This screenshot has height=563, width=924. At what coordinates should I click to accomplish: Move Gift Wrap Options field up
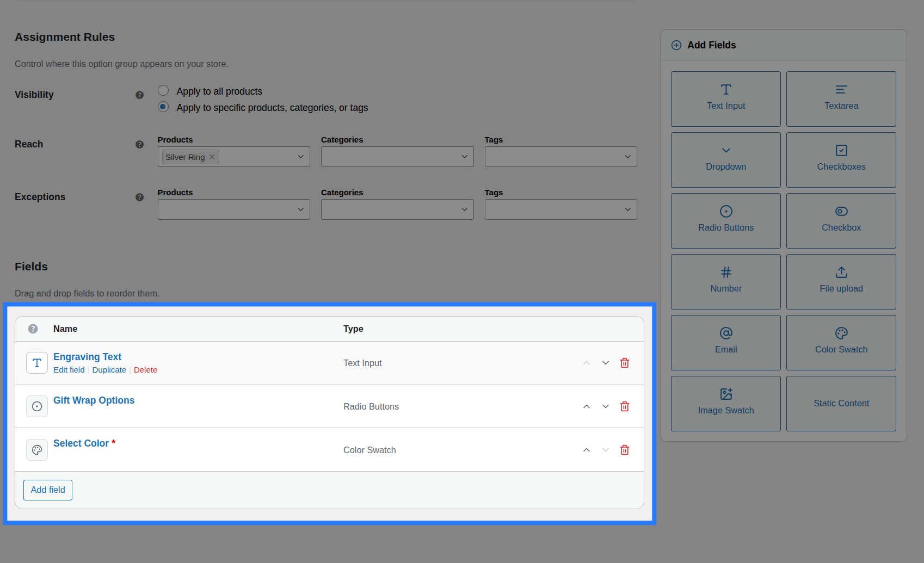point(587,406)
